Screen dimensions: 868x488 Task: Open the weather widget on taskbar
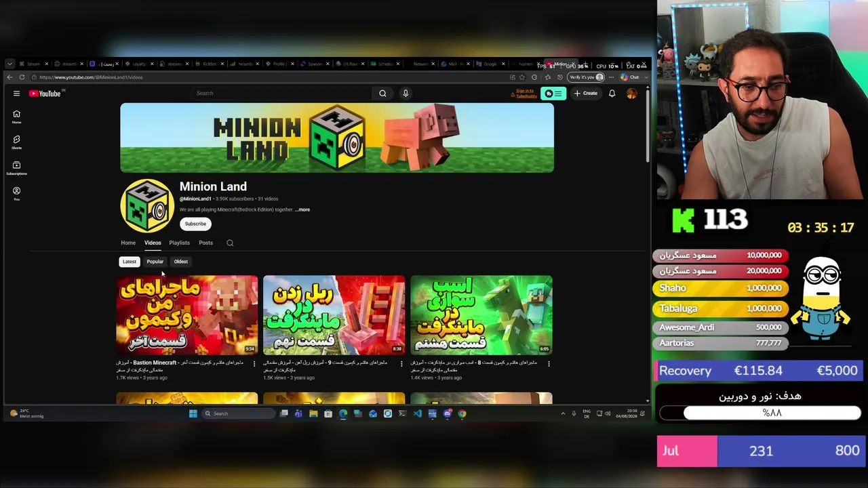pyautogui.click(x=27, y=413)
